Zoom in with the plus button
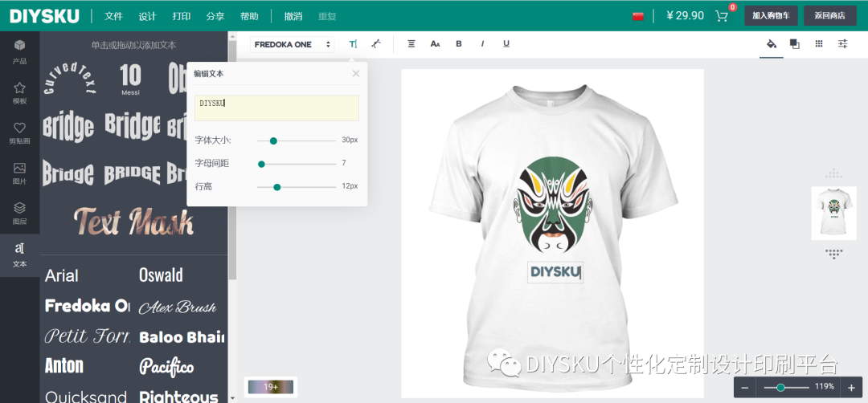Screen dimensions: 868x403 pos(851,388)
